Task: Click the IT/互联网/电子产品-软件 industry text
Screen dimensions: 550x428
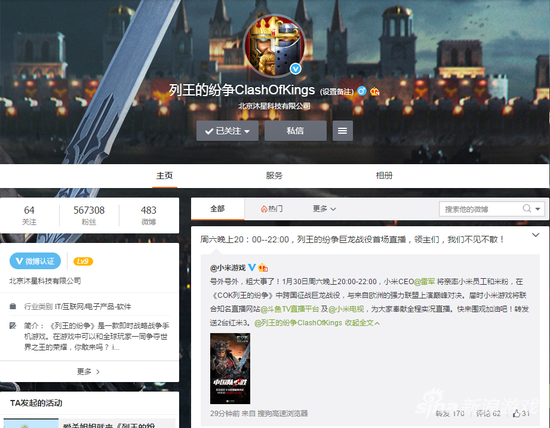Action: [x=93, y=307]
